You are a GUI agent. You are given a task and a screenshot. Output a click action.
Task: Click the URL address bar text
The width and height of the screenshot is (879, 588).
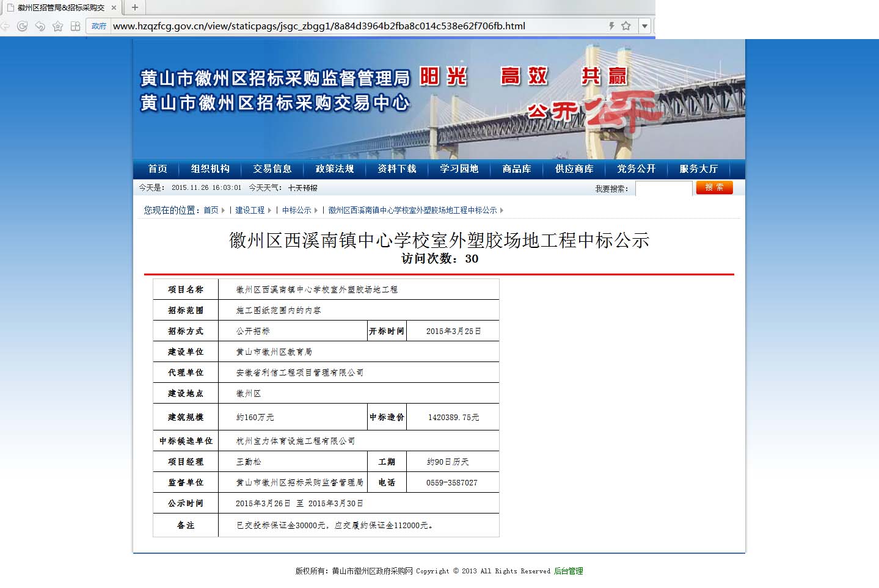tap(319, 26)
